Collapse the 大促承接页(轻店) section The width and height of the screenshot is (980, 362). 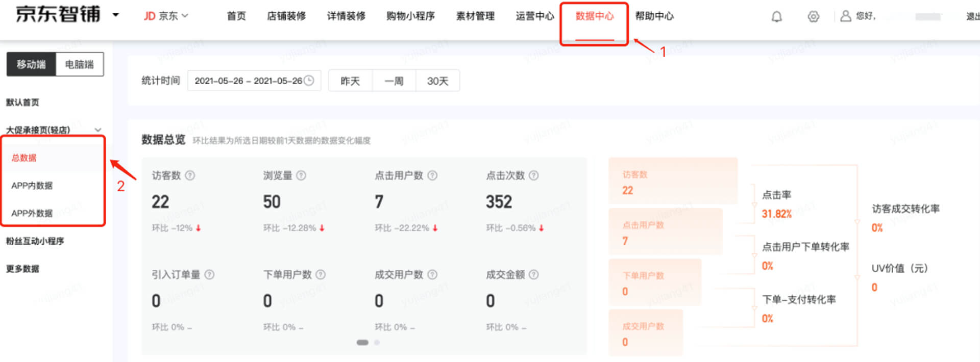pos(98,130)
